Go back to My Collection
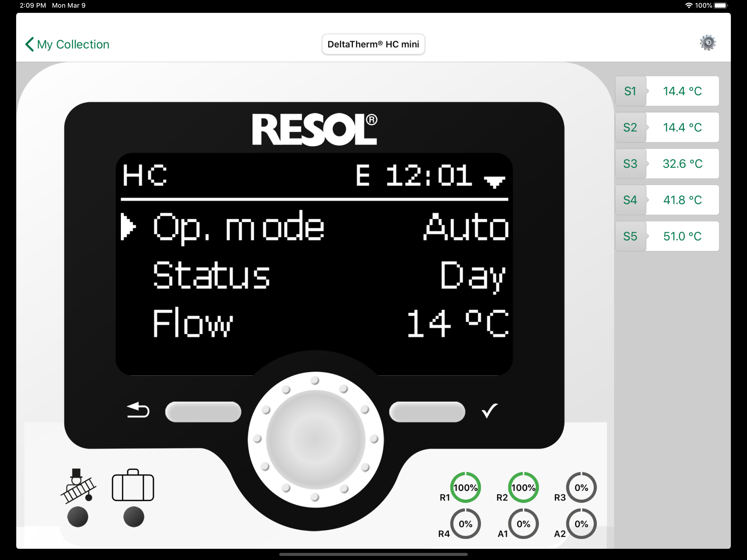This screenshot has height=560, width=747. coord(67,44)
